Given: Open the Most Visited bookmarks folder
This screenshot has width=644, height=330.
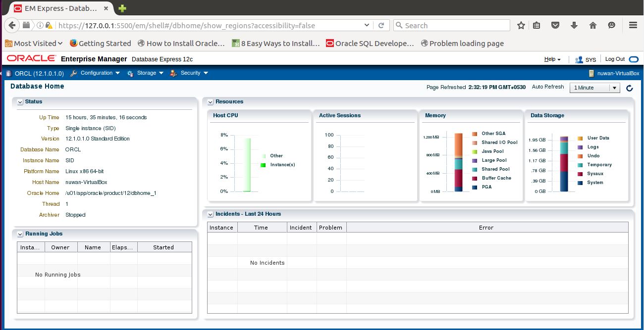Looking at the screenshot, I should pyautogui.click(x=34, y=44).
